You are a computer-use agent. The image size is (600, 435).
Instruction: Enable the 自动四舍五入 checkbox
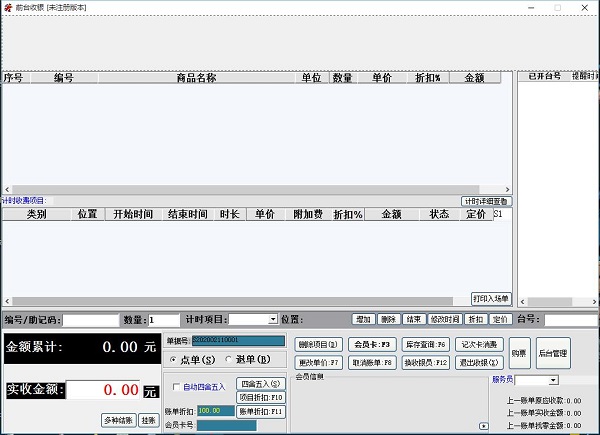(178, 387)
